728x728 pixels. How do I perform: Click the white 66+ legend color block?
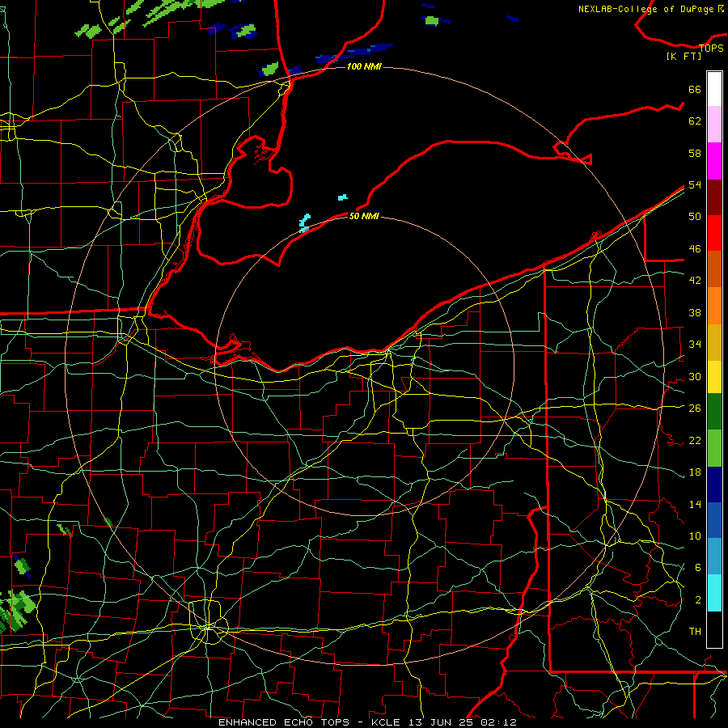point(714,89)
